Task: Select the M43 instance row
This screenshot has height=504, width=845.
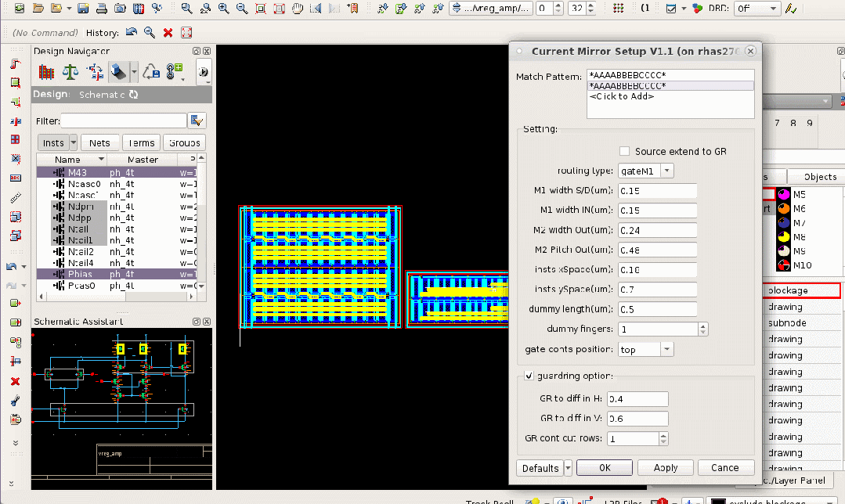Action: coord(117,172)
